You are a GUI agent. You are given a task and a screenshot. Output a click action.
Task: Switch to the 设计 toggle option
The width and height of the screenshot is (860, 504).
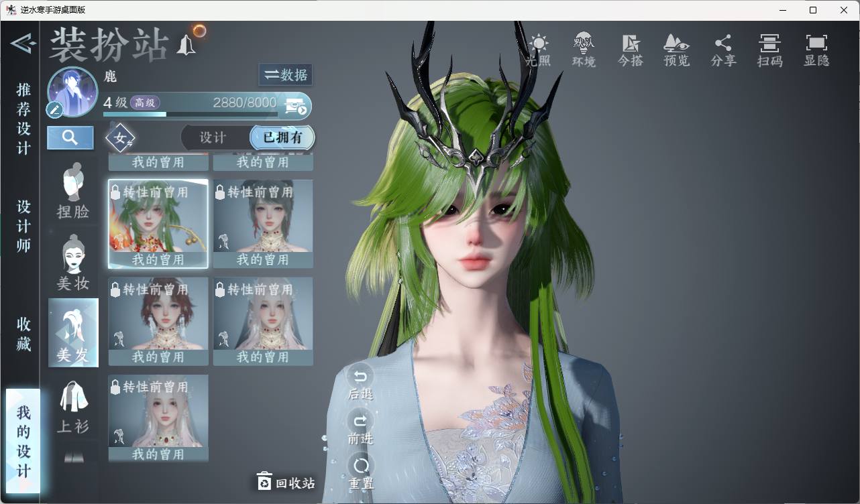pos(213,137)
